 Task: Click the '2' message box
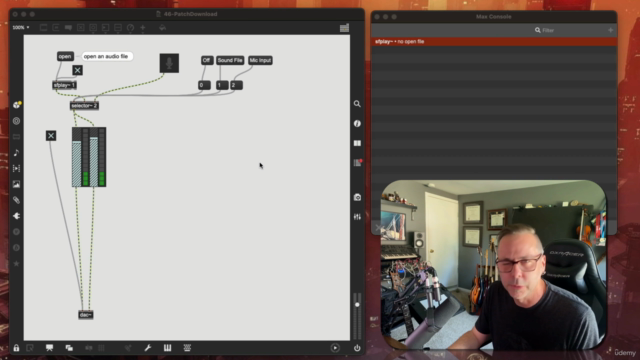coord(236,85)
